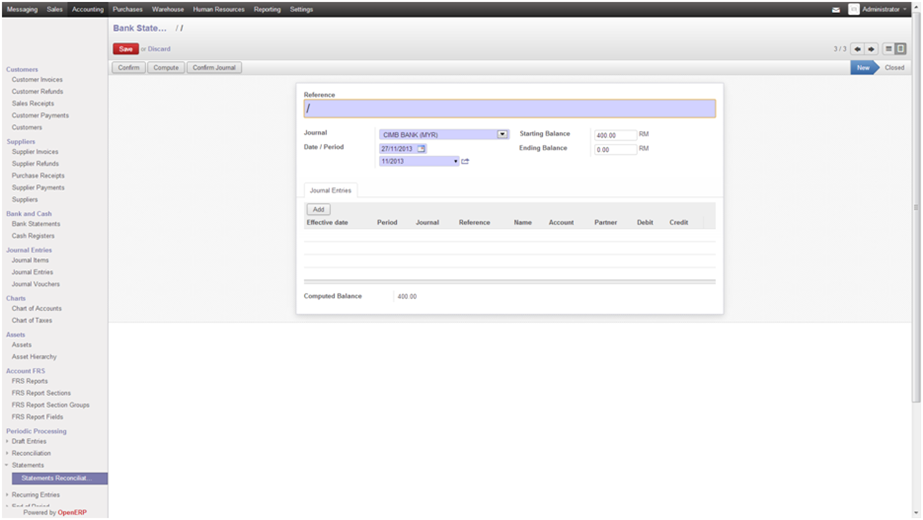Click the Confirm Journal button
The width and height of the screenshot is (923, 520).
(214, 68)
